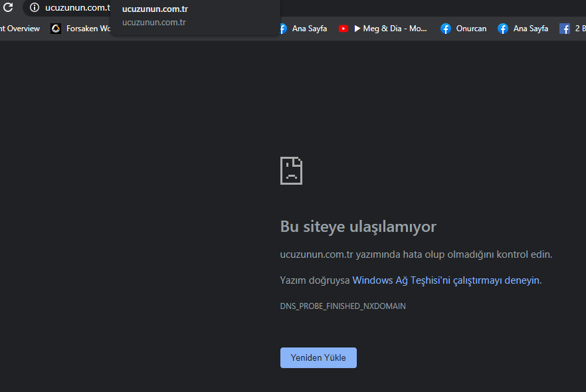Click the Forsaken bookmark favicon
Screen dimensions: 586x392
[56, 29]
